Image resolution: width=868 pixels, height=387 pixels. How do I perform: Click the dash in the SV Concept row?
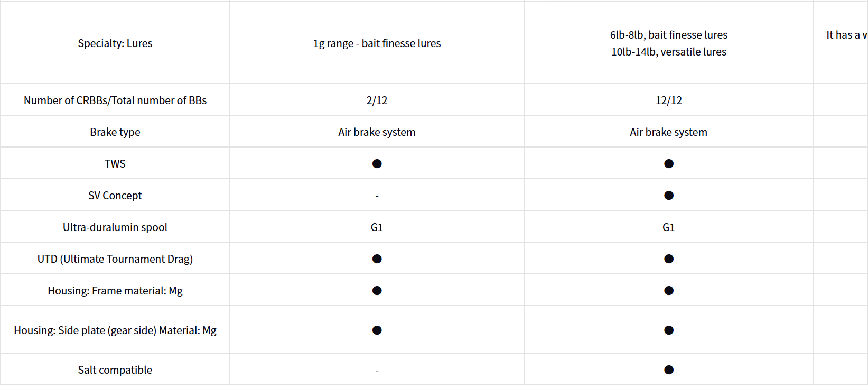pos(377,196)
